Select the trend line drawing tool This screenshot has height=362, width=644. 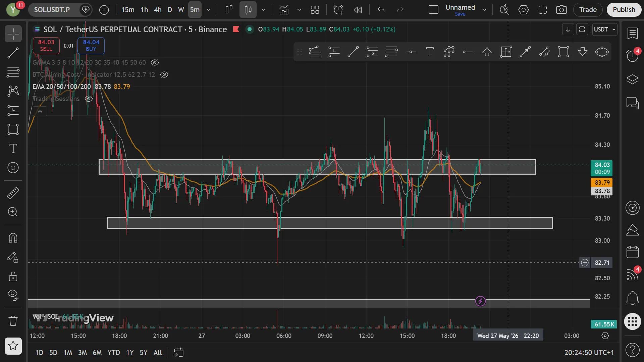pyautogui.click(x=13, y=53)
